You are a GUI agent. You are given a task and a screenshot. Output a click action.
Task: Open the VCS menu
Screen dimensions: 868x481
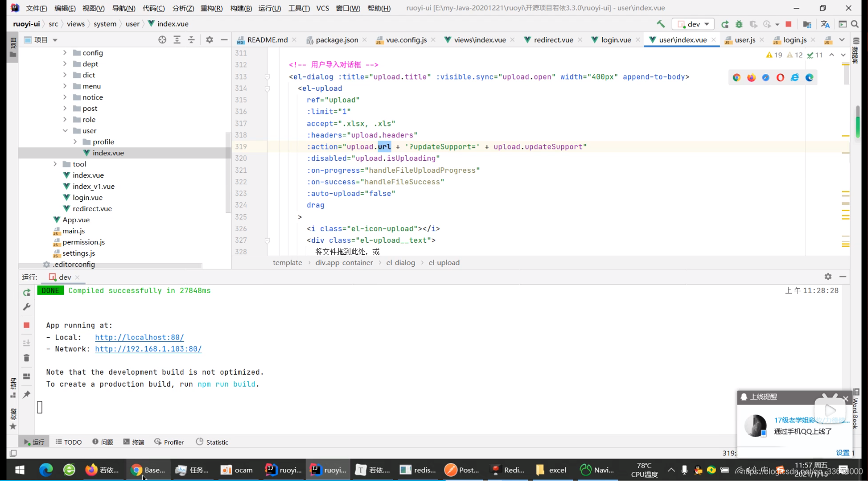click(323, 8)
